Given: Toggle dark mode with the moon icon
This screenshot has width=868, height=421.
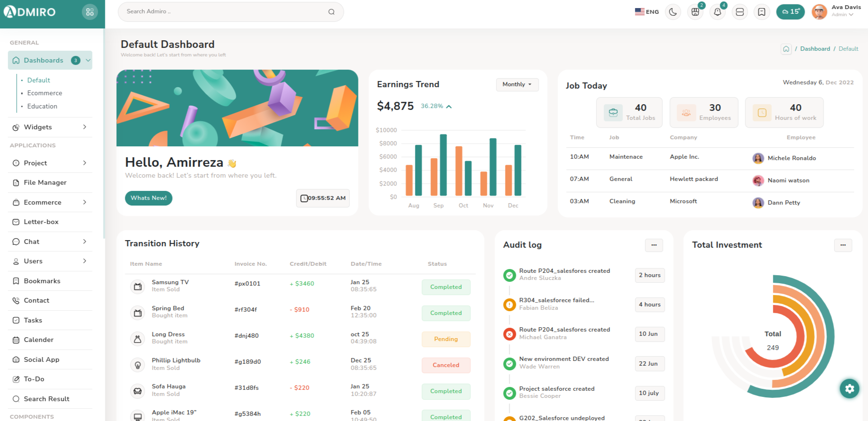Looking at the screenshot, I should [673, 12].
